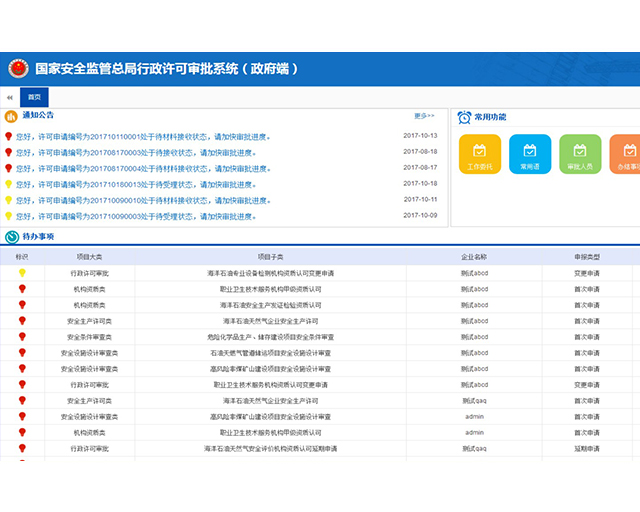Open the 工作委托 yellow tile
Image resolution: width=640 pixels, height=512 pixels.
[479, 154]
